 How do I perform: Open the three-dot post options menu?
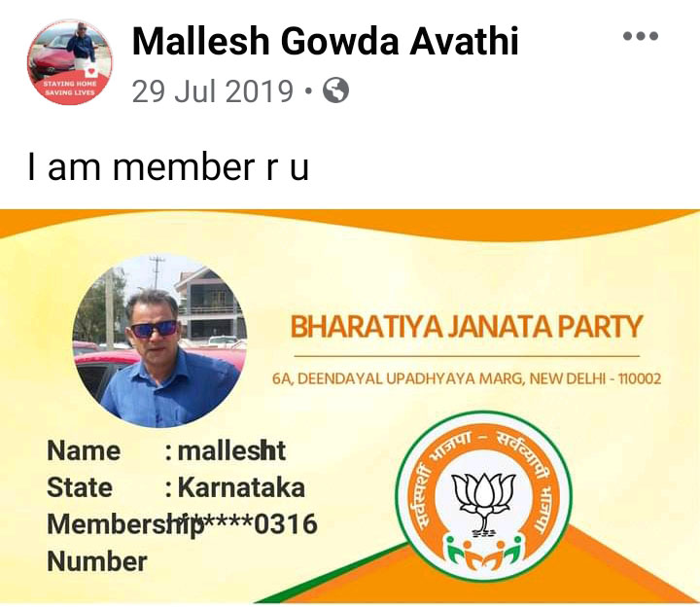pos(641,36)
